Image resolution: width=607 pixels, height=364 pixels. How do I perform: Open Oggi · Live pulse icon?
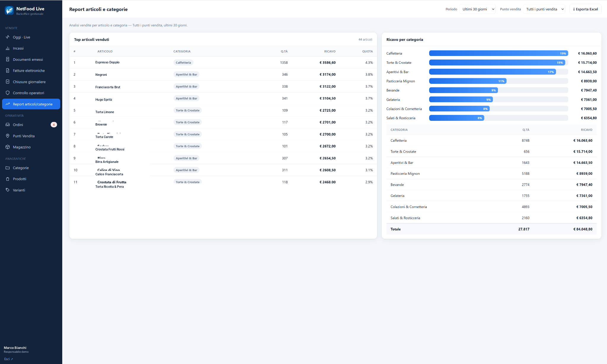[8, 37]
